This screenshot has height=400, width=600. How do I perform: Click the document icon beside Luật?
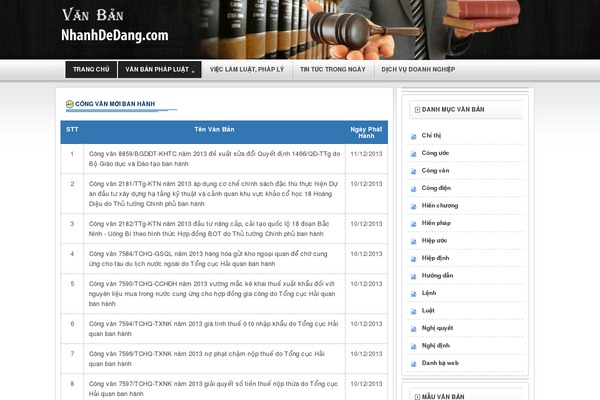(413, 312)
